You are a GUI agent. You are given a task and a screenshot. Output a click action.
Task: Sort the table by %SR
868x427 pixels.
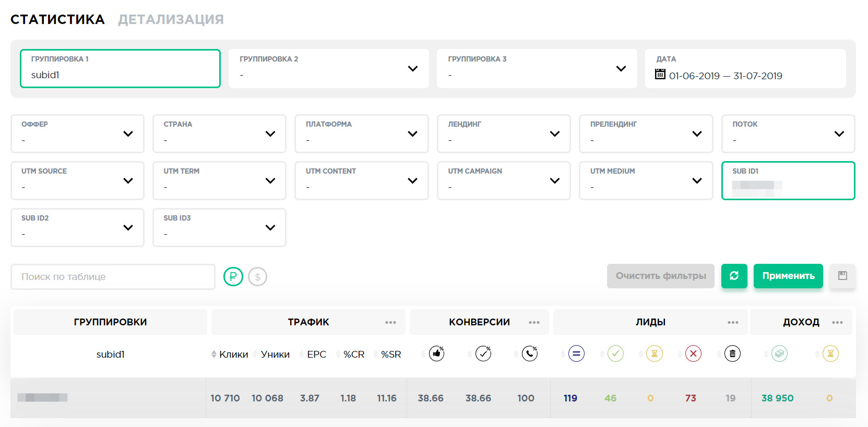pyautogui.click(x=391, y=355)
